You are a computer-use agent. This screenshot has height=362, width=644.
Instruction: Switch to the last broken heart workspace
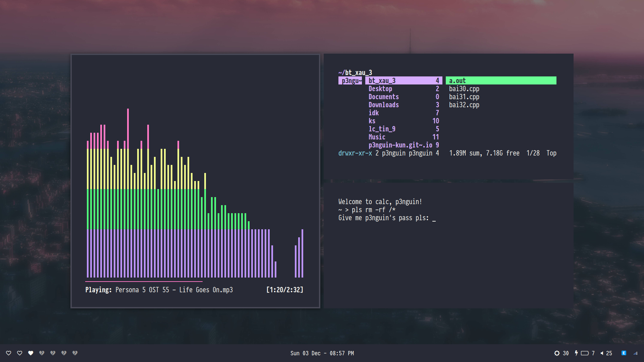click(x=75, y=353)
